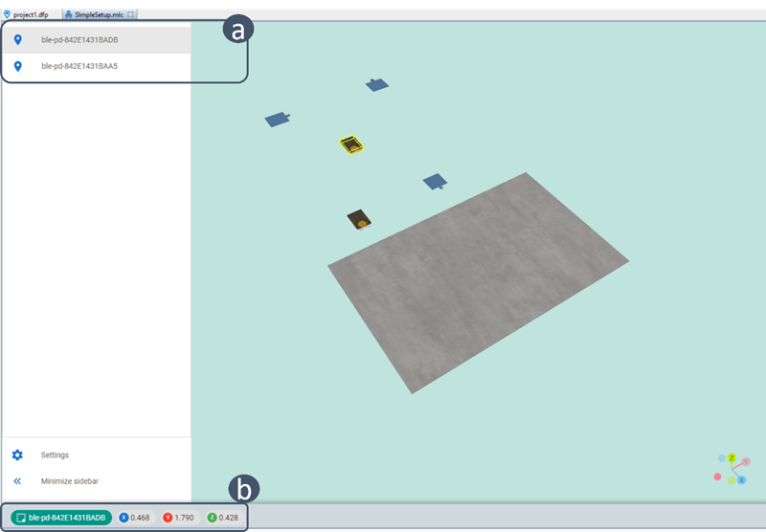Image resolution: width=766 pixels, height=532 pixels.
Task: Click the X axis on orientation gizmo
Action: tap(741, 479)
